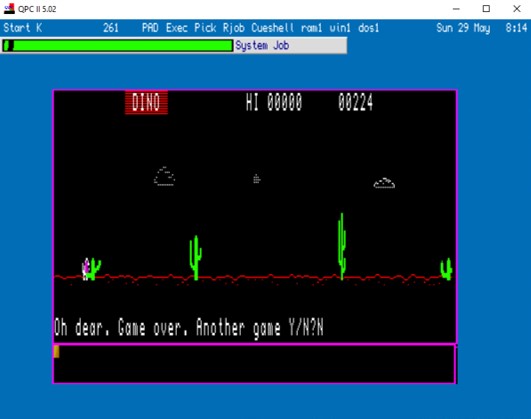Select the Pick menu item
Image resolution: width=531 pixels, height=419 pixels.
(205, 28)
